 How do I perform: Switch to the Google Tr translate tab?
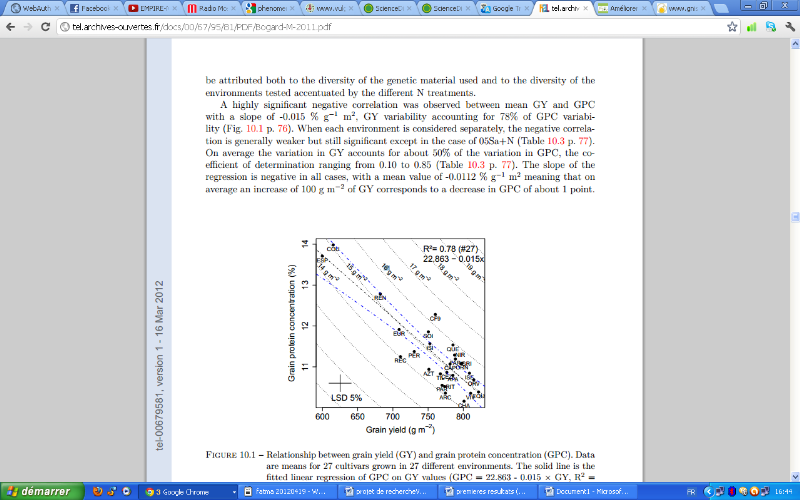(x=503, y=8)
